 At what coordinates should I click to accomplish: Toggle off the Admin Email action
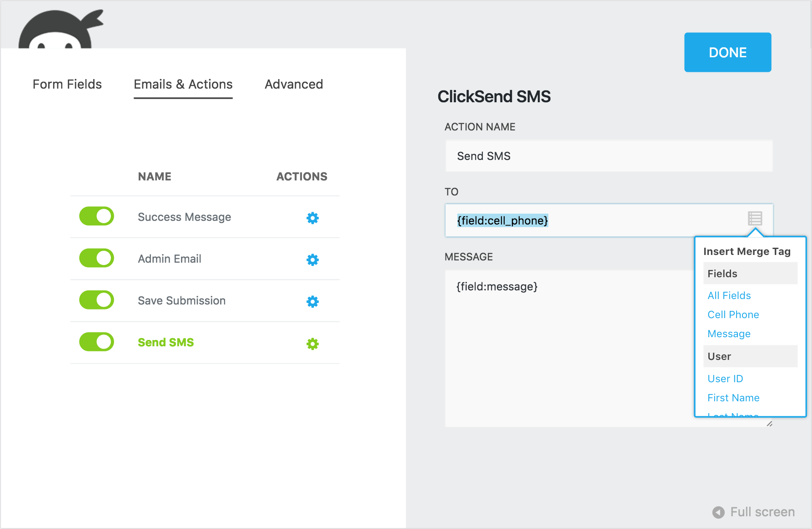point(97,258)
